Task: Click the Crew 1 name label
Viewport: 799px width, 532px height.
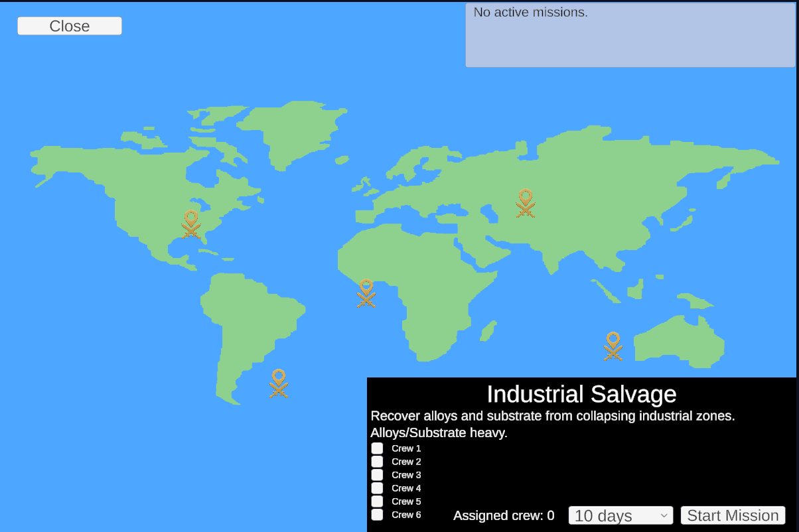Action: coord(406,448)
